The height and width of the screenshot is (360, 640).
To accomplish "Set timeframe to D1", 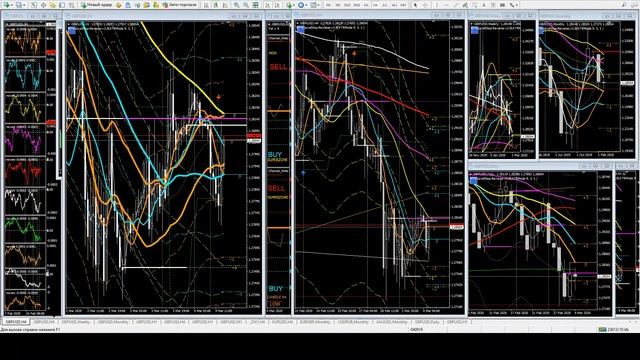I will [x=385, y=5].
